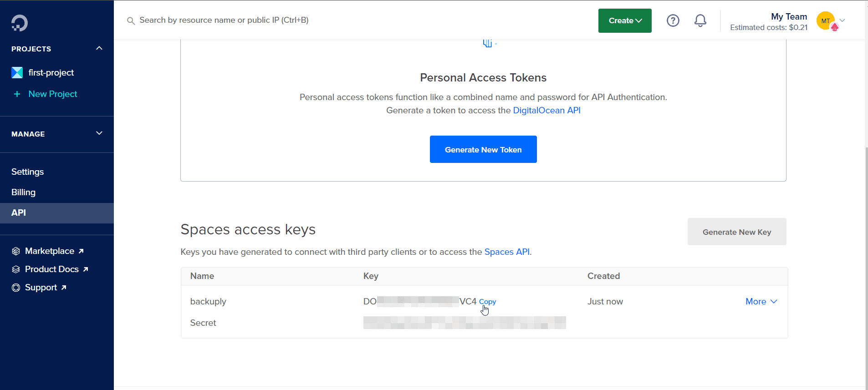The height and width of the screenshot is (390, 868).
Task: Select Billing in the sidebar
Action: coord(23,192)
